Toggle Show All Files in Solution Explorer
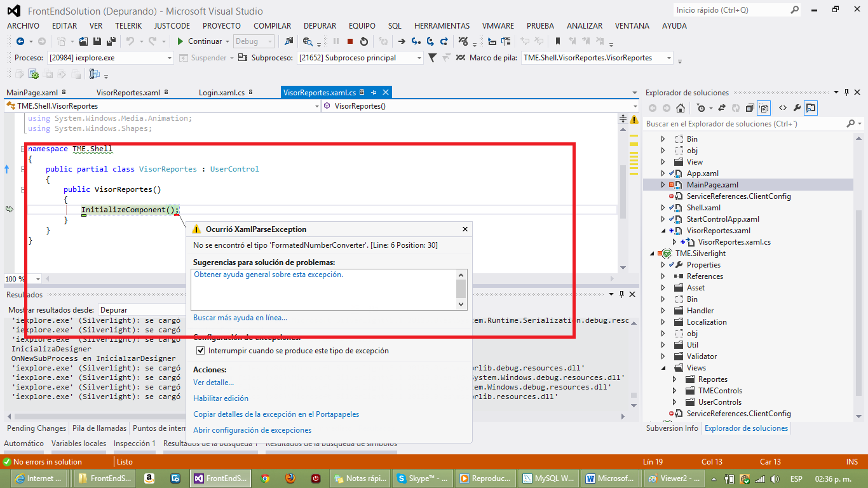This screenshot has height=488, width=868. point(763,108)
